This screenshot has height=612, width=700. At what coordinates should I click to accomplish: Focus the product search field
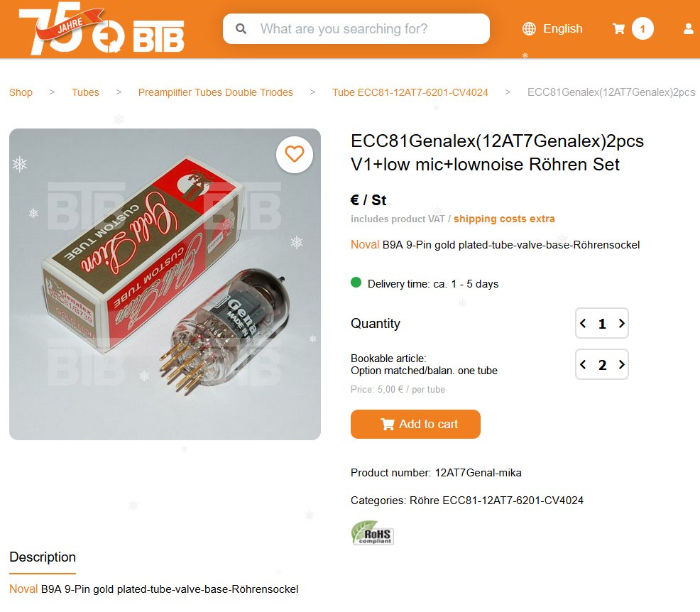coord(356,29)
